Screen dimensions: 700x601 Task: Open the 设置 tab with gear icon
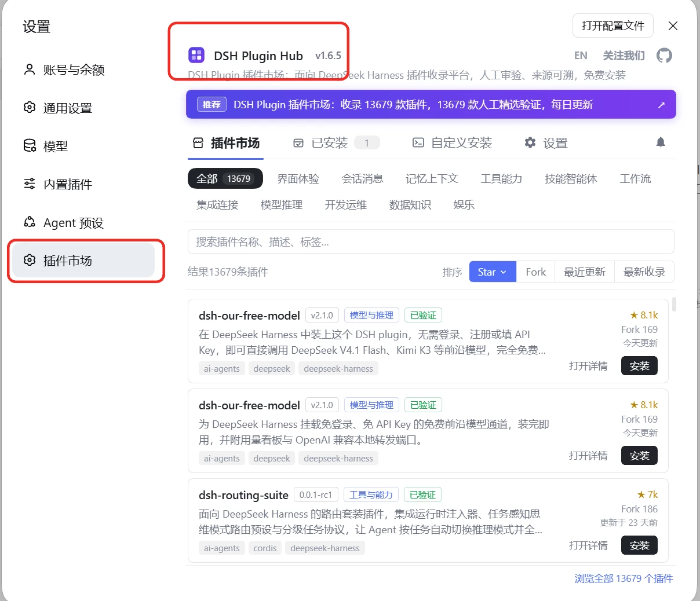(x=546, y=143)
